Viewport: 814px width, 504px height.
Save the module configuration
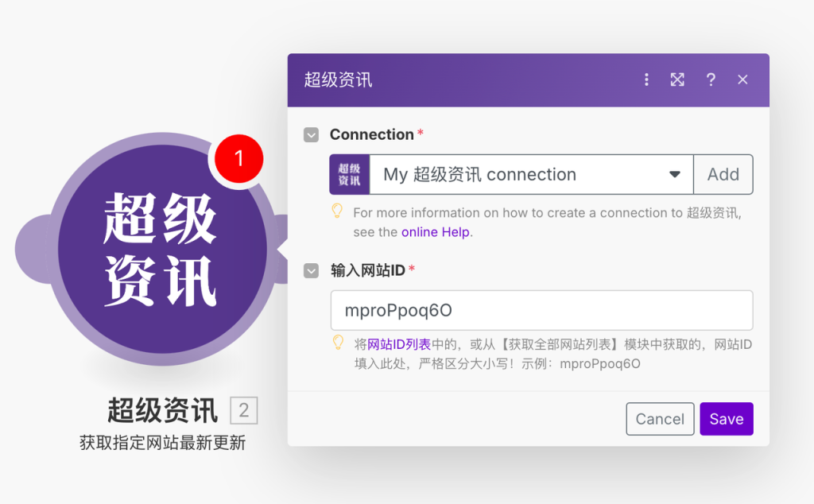coord(726,419)
